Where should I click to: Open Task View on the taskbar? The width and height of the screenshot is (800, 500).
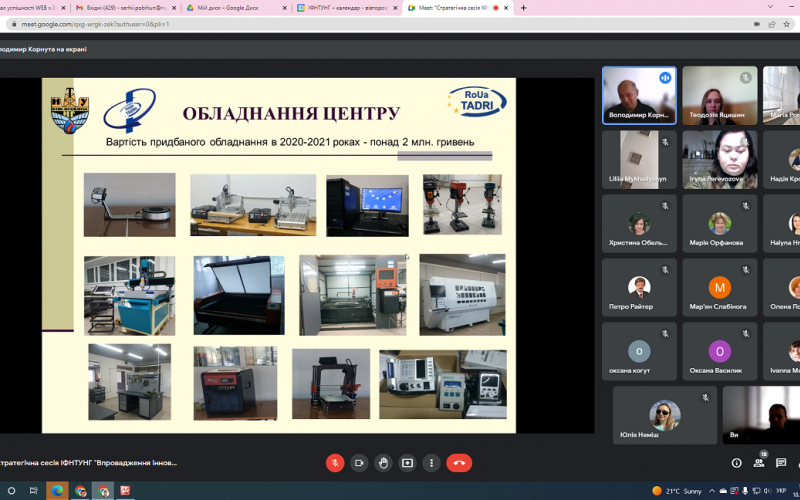click(x=34, y=491)
